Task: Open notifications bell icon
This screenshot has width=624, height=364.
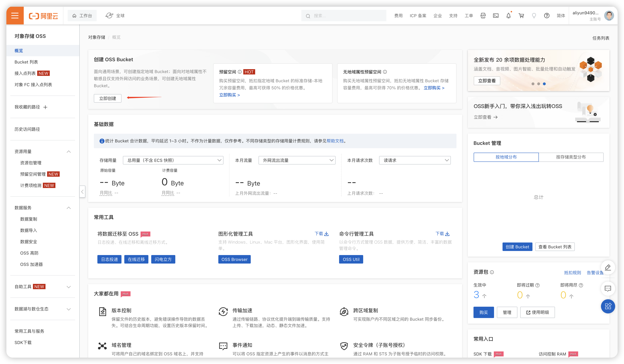Action: tap(508, 16)
